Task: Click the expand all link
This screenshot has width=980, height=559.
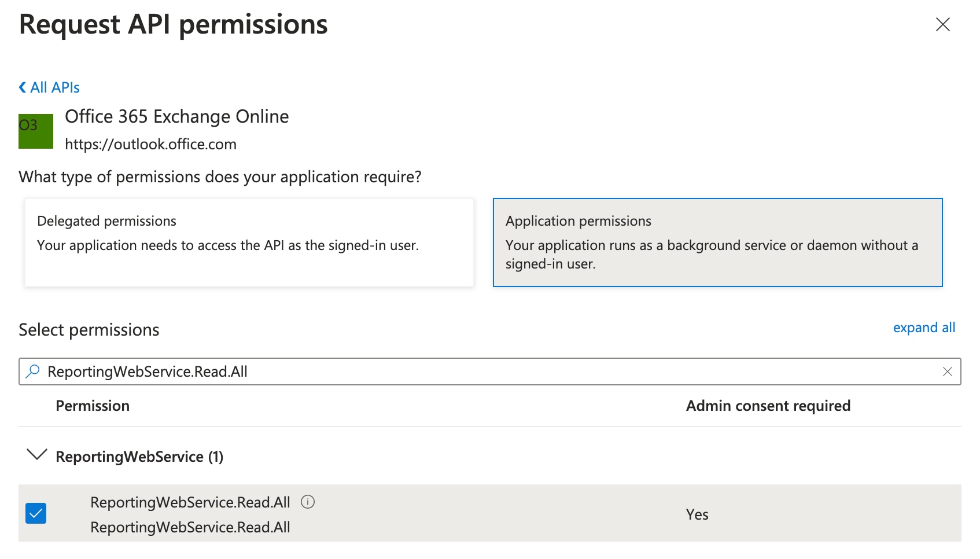Action: pyautogui.click(x=924, y=328)
